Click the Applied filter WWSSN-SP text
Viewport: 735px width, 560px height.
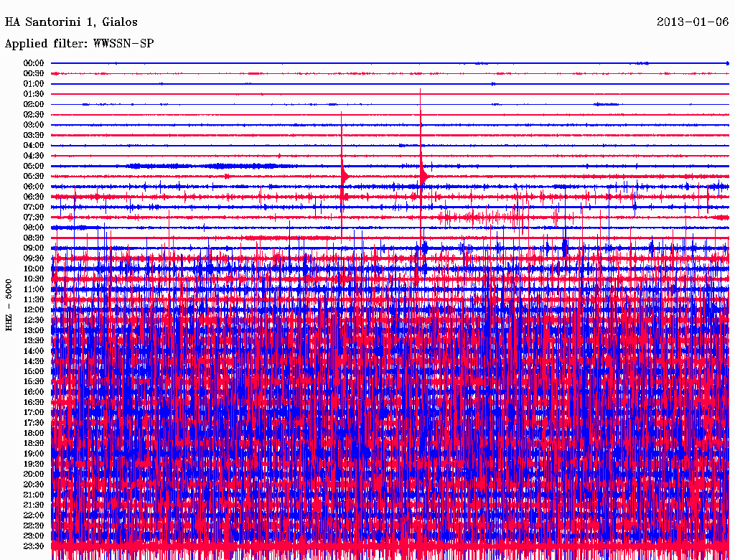pyautogui.click(x=79, y=44)
